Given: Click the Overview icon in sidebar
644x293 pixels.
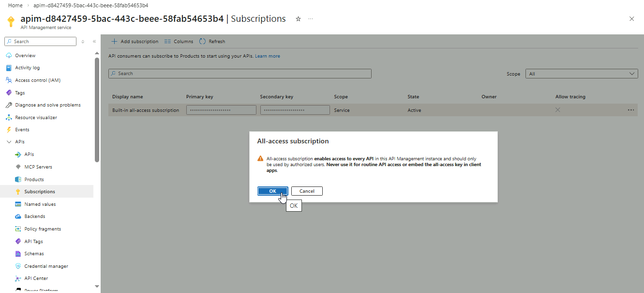Looking at the screenshot, I should 9,56.
